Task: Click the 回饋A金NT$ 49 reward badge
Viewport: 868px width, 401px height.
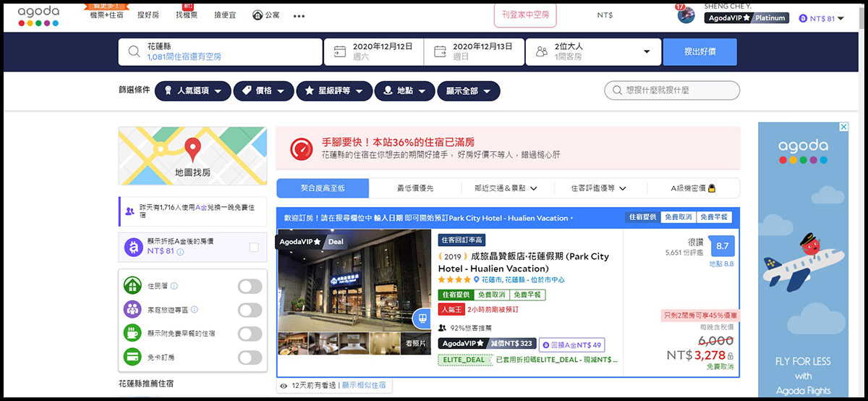Action: pos(572,345)
